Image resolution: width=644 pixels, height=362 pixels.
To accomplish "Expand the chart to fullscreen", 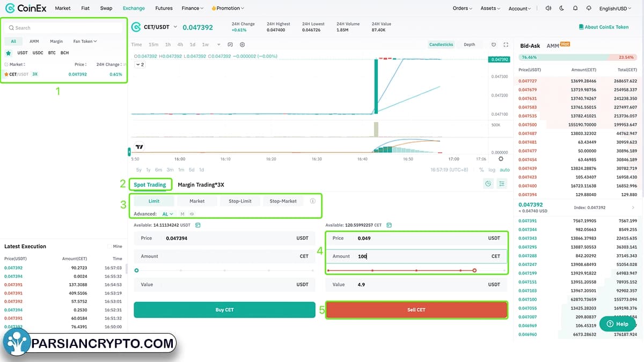I will (506, 45).
